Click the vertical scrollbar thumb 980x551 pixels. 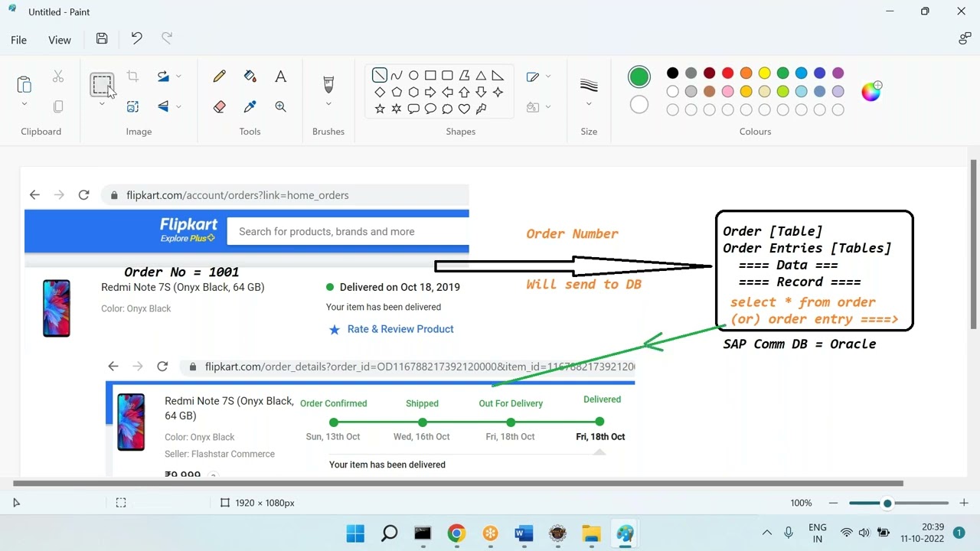click(x=974, y=245)
